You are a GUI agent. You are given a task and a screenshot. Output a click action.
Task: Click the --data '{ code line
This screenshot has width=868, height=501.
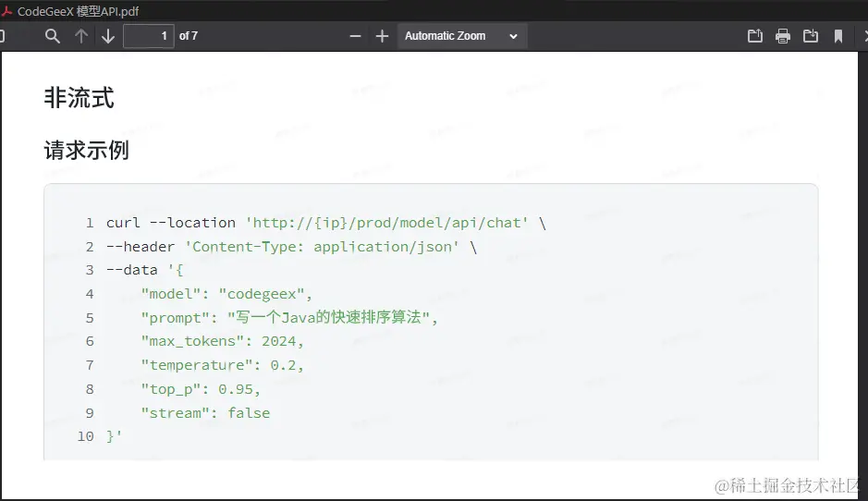tap(145, 270)
